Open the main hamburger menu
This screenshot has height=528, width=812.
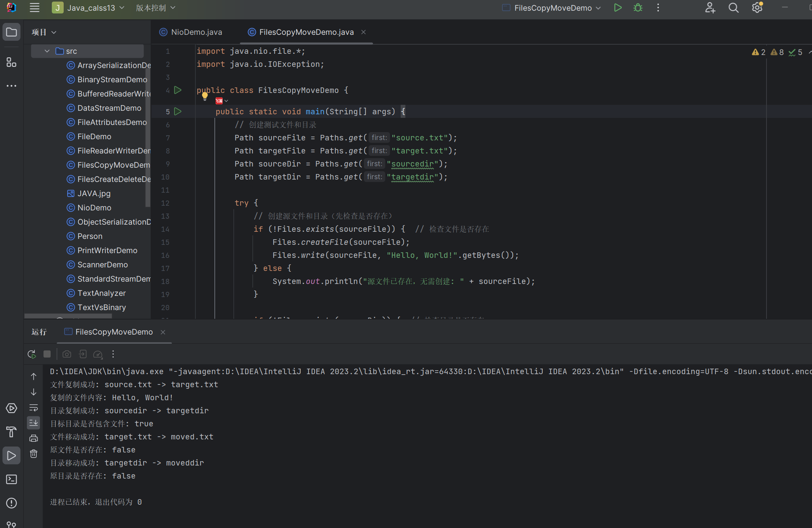coord(34,8)
